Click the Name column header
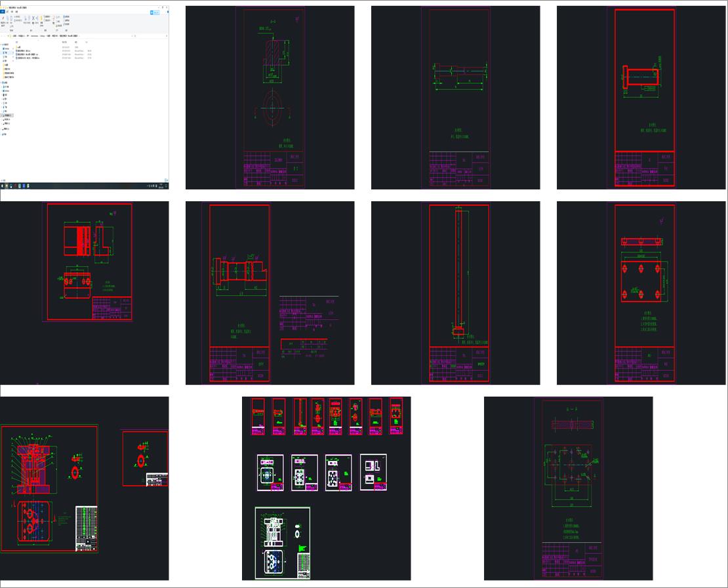728x588 pixels. 18,42
